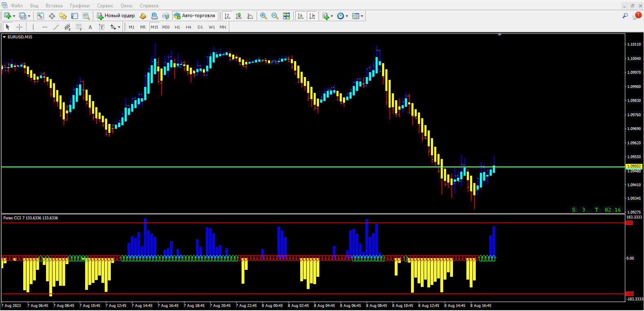This screenshot has width=644, height=311.
Task: Open the Market Watch window
Action: coord(40,16)
